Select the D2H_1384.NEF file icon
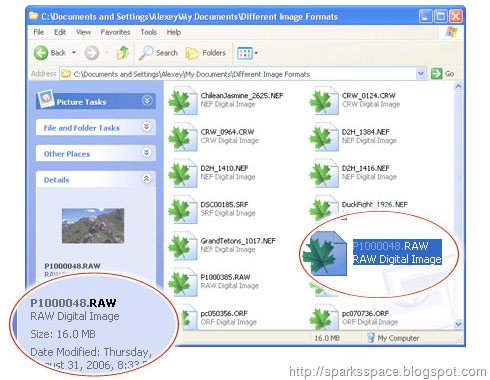Screen dimensions: 490x380 (324, 137)
